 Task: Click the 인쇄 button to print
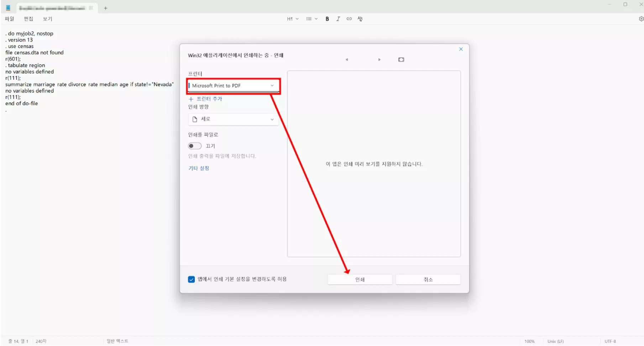[x=359, y=279]
